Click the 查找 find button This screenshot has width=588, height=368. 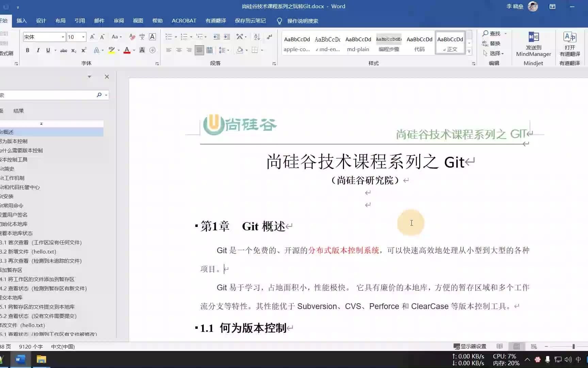pyautogui.click(x=494, y=33)
